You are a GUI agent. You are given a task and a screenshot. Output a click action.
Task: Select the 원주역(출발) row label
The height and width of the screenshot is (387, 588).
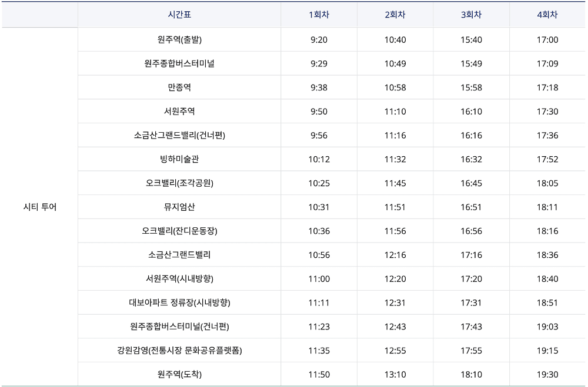pyautogui.click(x=180, y=39)
